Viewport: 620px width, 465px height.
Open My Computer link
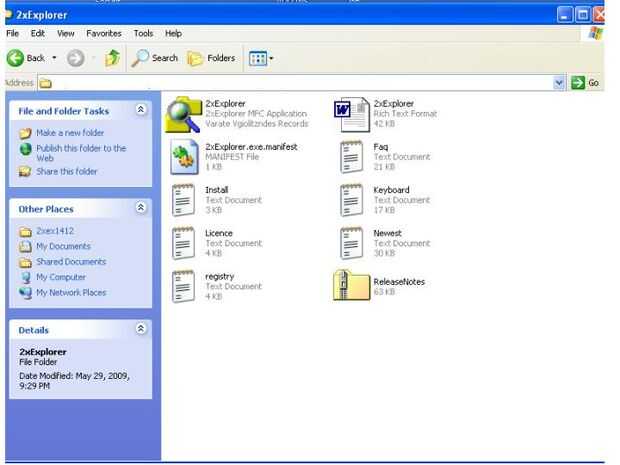[x=61, y=277]
